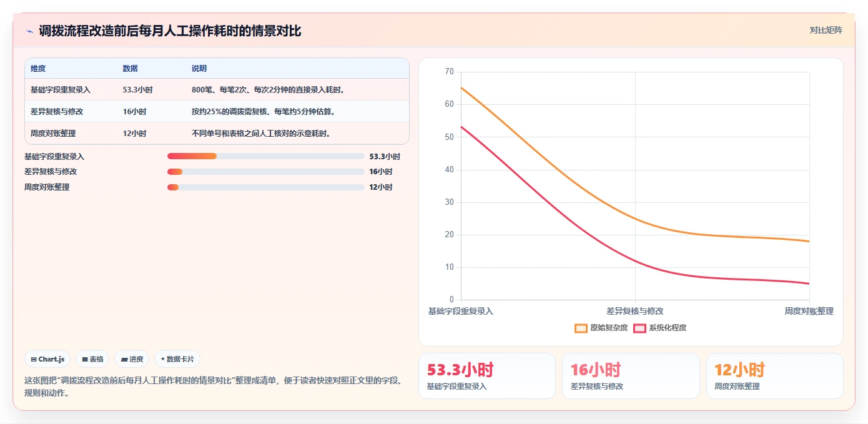
Task: Click the 差异复核与修改 chart axis label
Action: point(635,311)
